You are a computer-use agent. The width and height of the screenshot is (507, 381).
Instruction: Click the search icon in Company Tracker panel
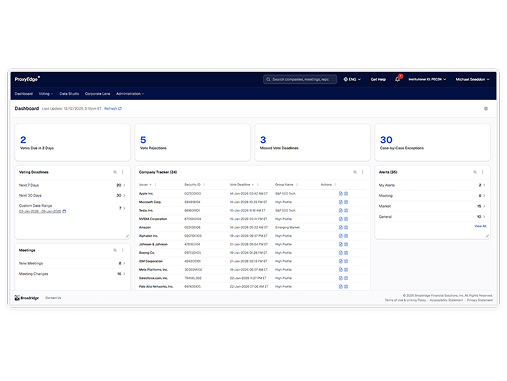355,172
